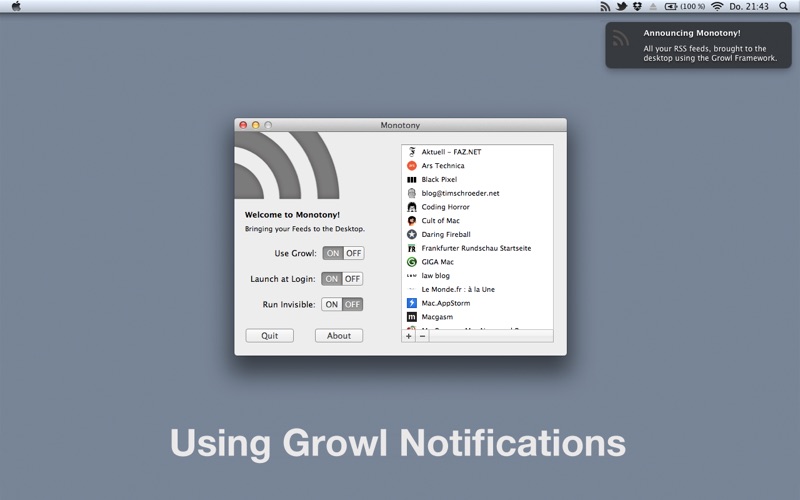The height and width of the screenshot is (500, 800).
Task: Click the Twitter bird menu bar icon
Action: coord(621,6)
